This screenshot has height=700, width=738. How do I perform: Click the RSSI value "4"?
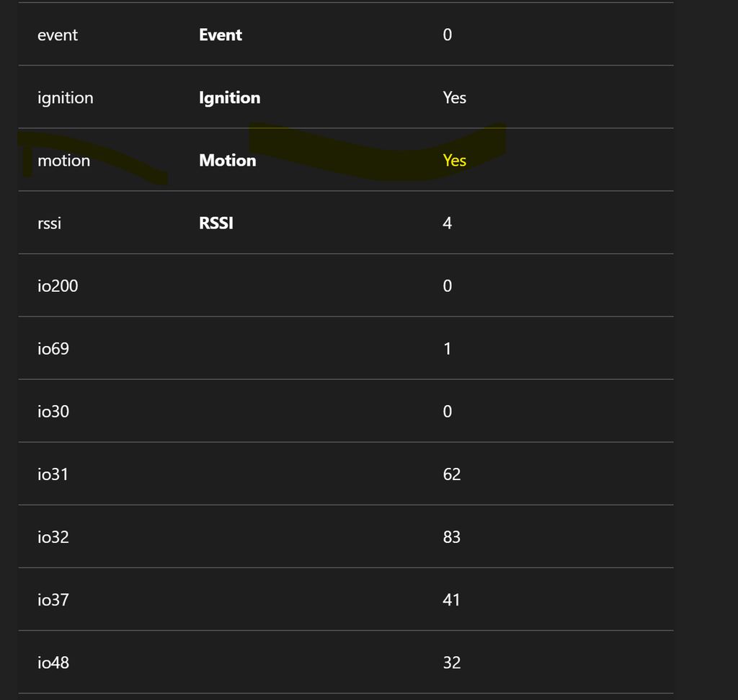[448, 223]
